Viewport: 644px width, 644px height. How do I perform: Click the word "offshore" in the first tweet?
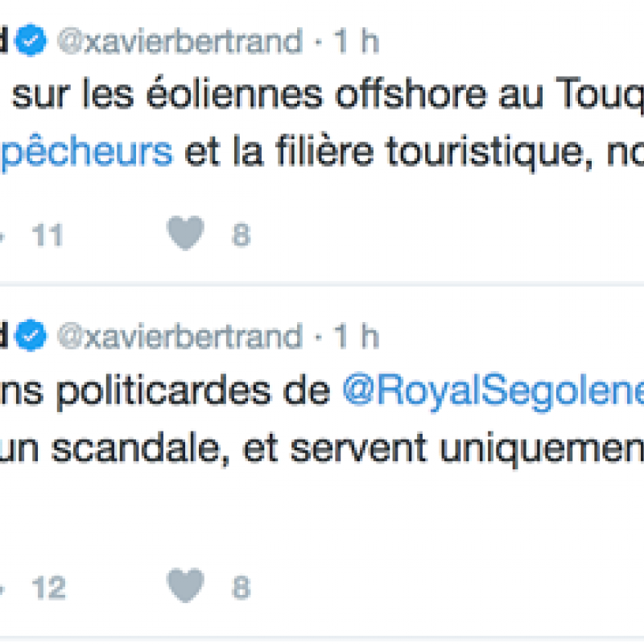pos(411,94)
